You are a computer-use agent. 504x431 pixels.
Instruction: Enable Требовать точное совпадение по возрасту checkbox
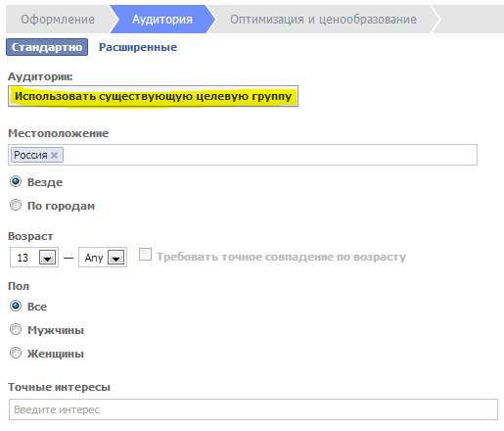[145, 255]
